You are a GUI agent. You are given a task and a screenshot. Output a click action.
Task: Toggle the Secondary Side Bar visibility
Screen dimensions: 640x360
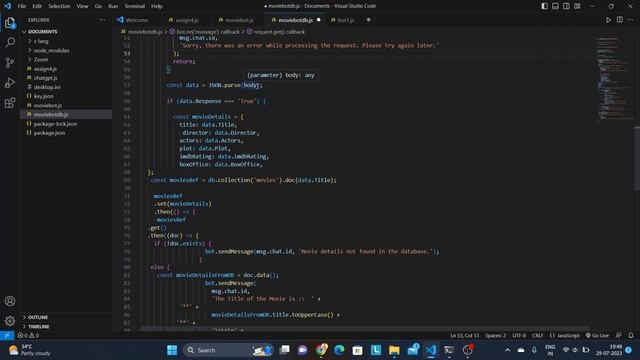click(x=566, y=6)
